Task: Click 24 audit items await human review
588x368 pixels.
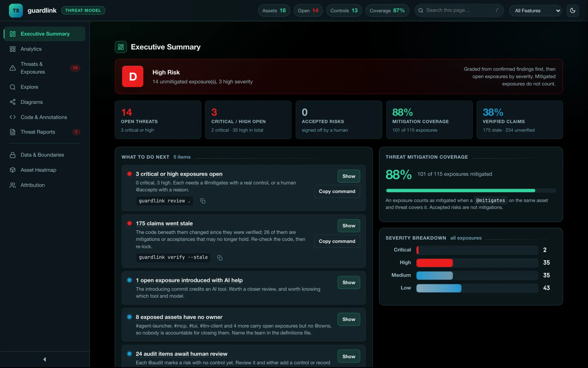Action: (x=182, y=354)
